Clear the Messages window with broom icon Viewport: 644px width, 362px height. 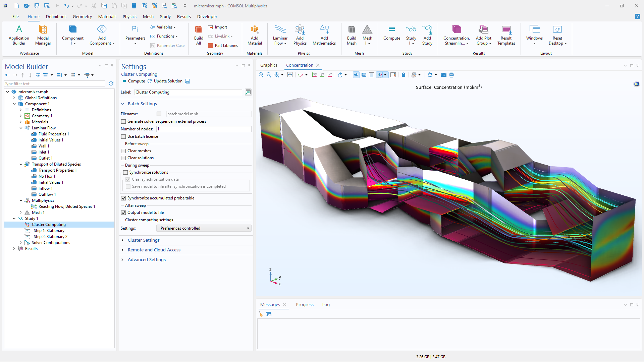261,314
